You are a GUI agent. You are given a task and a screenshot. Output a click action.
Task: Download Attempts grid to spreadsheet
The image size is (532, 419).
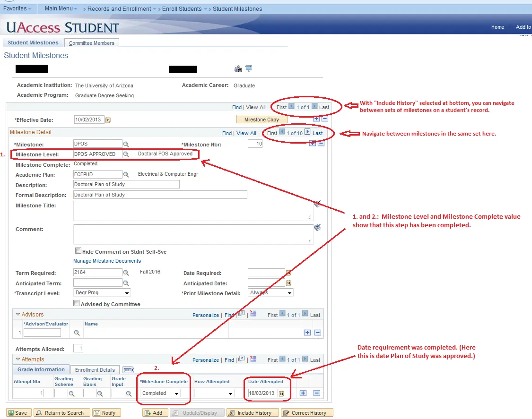tap(253, 359)
